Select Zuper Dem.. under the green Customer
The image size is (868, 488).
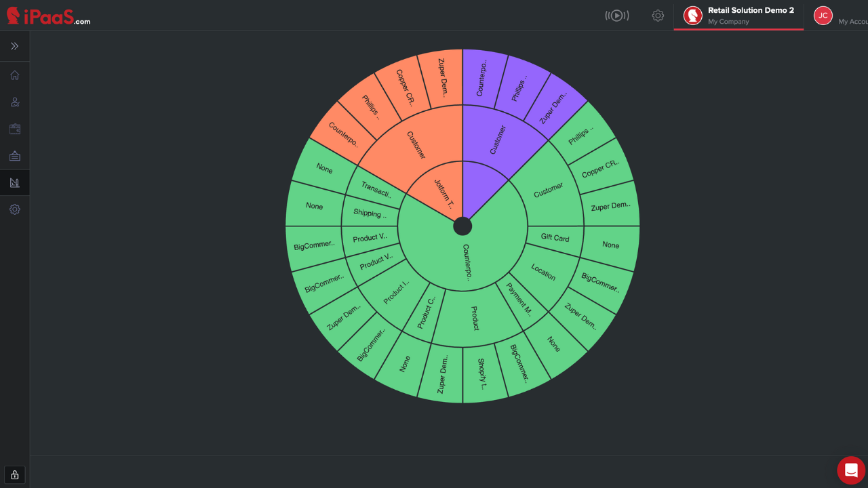click(610, 205)
